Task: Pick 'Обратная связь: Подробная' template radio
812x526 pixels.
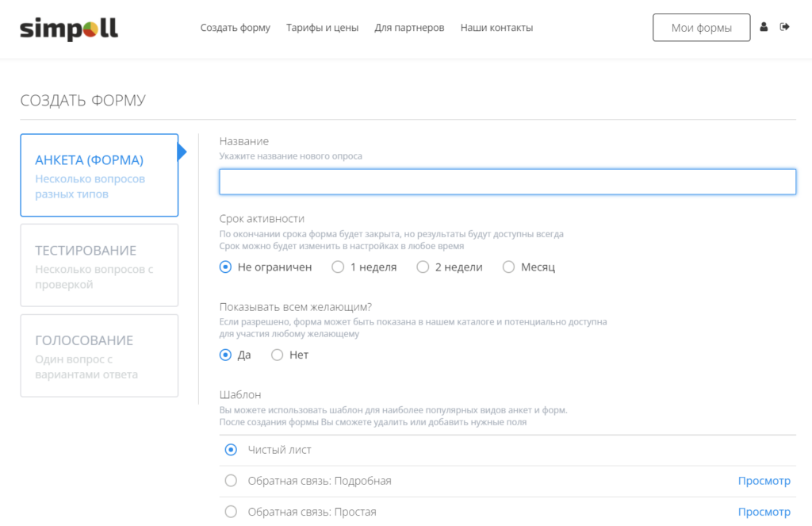Action: point(231,481)
